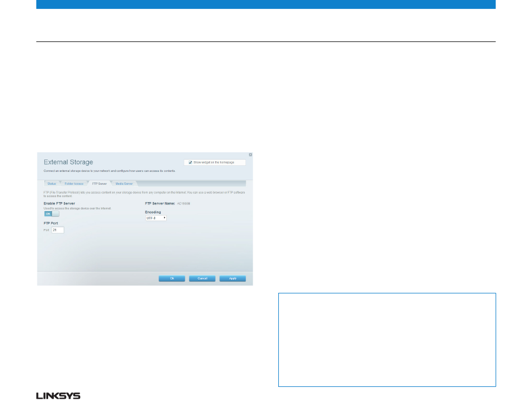Screen dimensions: 532x411
Task: Click the External Storage heading
Action: [68, 162]
